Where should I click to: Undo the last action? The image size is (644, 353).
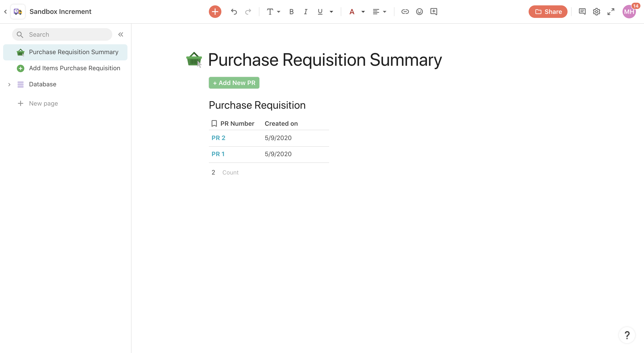(x=234, y=11)
